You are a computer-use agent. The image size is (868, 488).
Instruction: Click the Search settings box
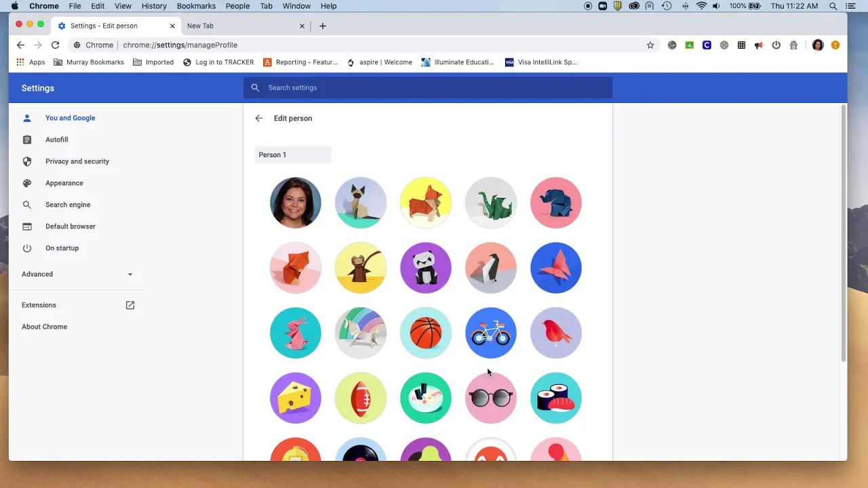point(428,87)
